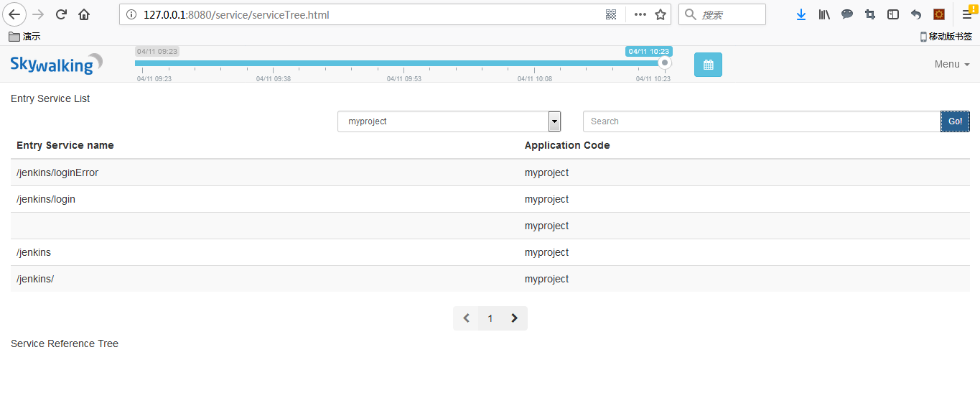
Task: Click the browser address bar URL
Action: coord(236,14)
